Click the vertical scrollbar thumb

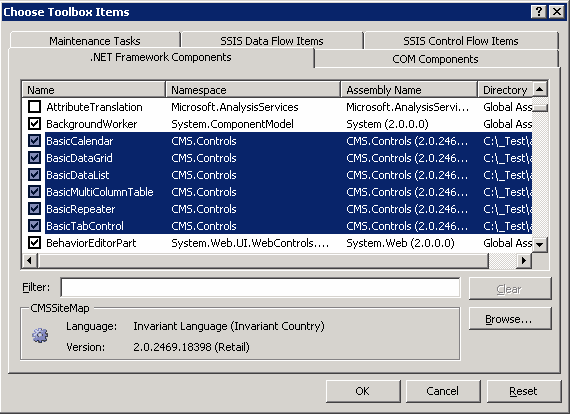click(x=540, y=108)
